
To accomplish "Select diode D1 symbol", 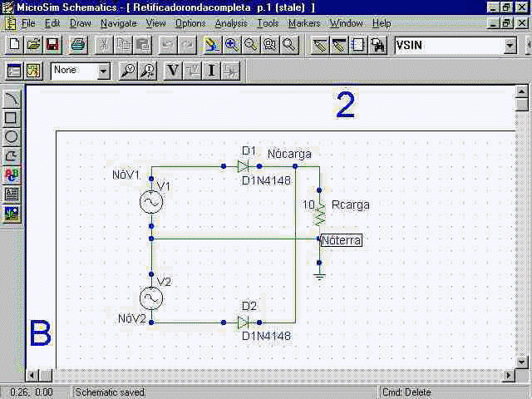I will tap(243, 166).
